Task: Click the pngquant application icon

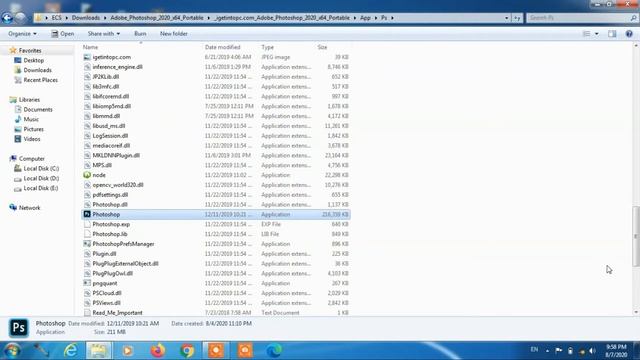Action: click(87, 283)
